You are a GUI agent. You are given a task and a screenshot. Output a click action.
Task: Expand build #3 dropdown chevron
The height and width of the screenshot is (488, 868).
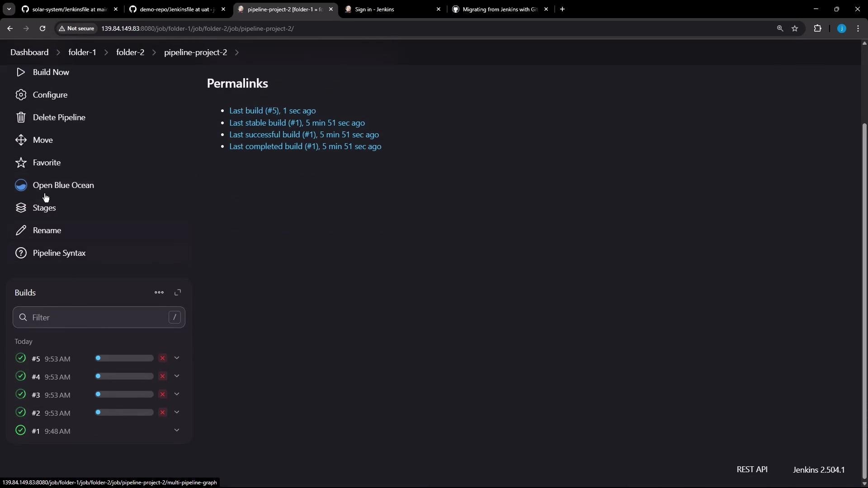point(177,394)
